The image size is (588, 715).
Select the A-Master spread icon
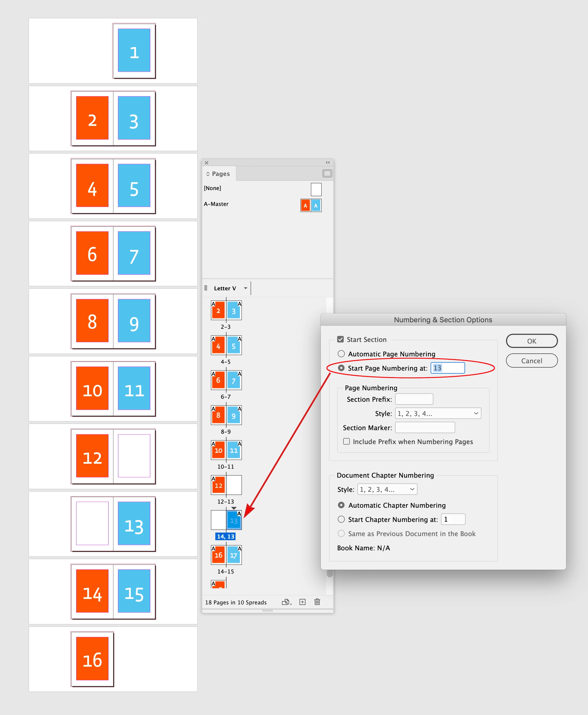click(311, 205)
